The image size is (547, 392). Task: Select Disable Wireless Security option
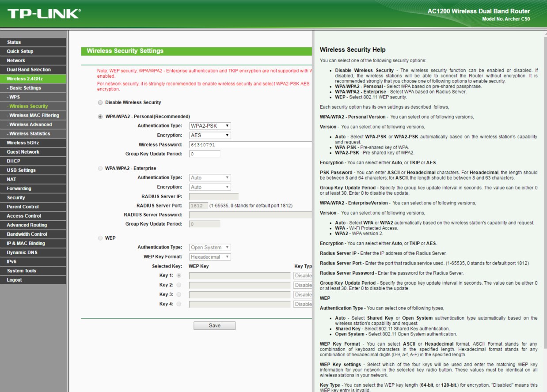[100, 102]
